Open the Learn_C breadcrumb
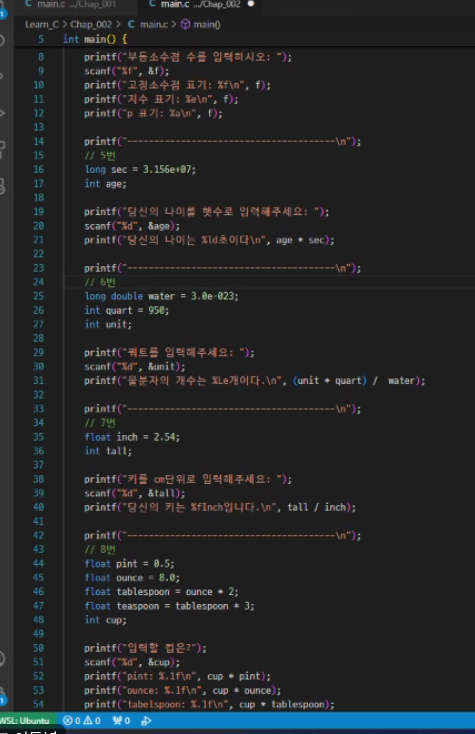The image size is (475, 734). tap(42, 24)
